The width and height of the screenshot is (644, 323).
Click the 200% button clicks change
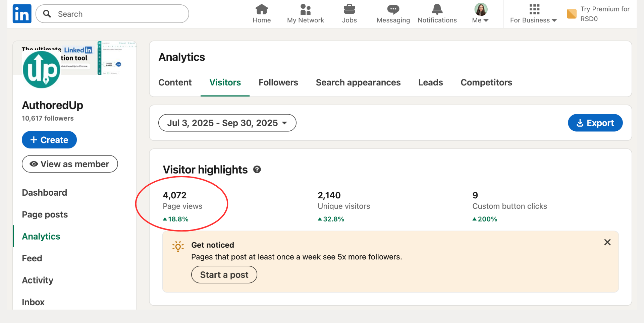tap(485, 219)
